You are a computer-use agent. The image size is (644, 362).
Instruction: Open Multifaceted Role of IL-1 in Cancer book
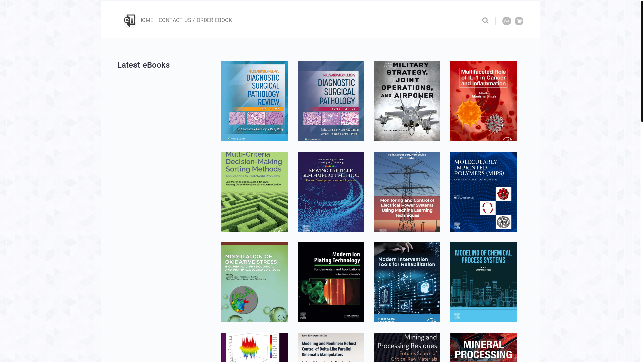483,101
